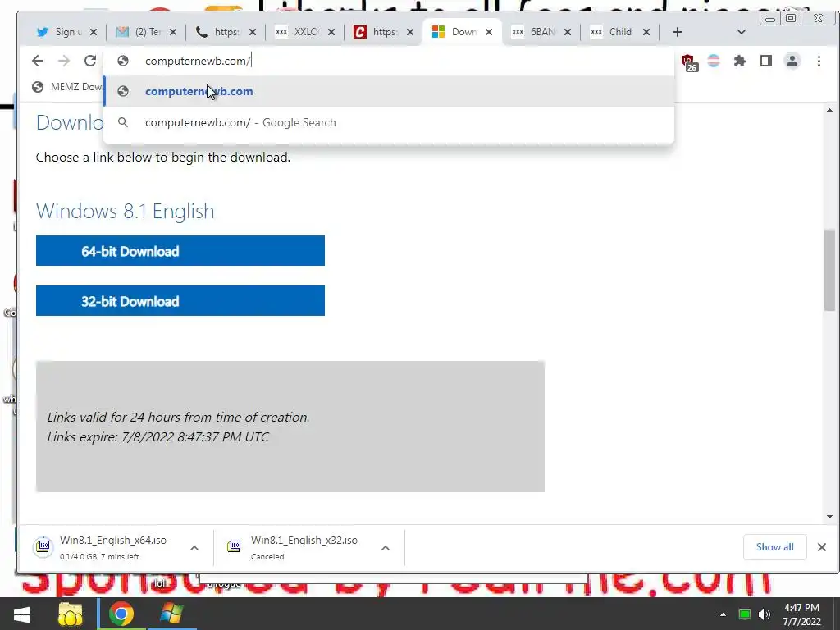Reload the current page
Image resolution: width=840 pixels, height=630 pixels.
click(x=90, y=61)
